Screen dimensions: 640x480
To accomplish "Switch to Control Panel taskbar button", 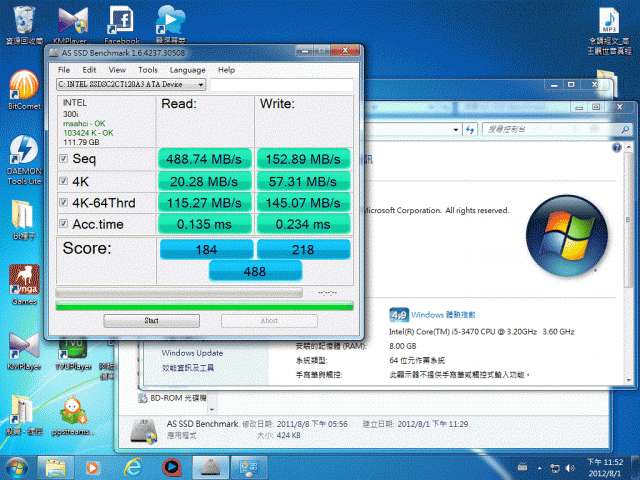I will pyautogui.click(x=249, y=468).
